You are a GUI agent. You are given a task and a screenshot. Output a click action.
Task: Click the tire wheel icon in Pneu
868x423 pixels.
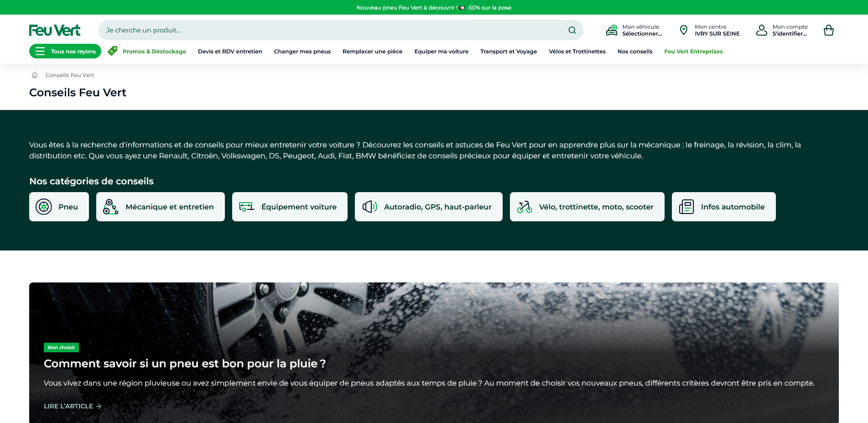tap(44, 207)
